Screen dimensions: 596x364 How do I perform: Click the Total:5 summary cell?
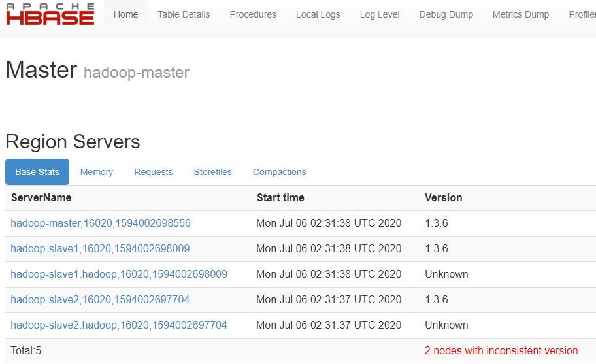pos(26,350)
